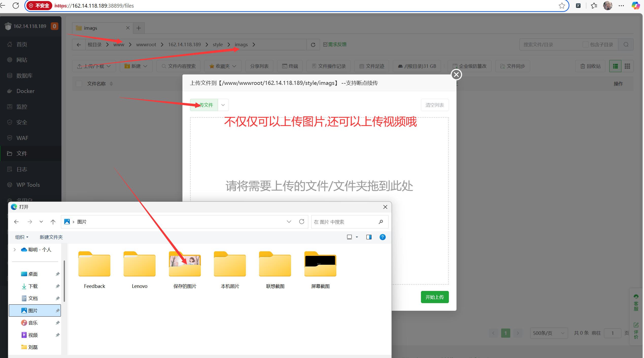Viewport: 644px width, 358px height.
Task: Enable the 包含子目录 checkbox
Action: pos(585,45)
